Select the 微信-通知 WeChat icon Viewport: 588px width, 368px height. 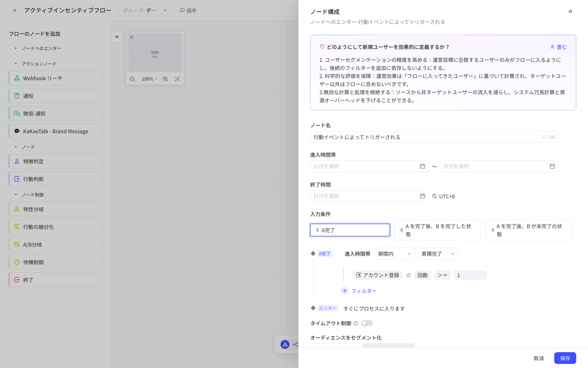coord(17,113)
